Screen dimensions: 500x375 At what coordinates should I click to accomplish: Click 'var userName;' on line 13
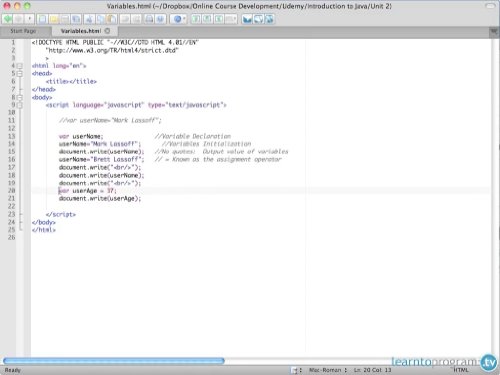click(81, 136)
